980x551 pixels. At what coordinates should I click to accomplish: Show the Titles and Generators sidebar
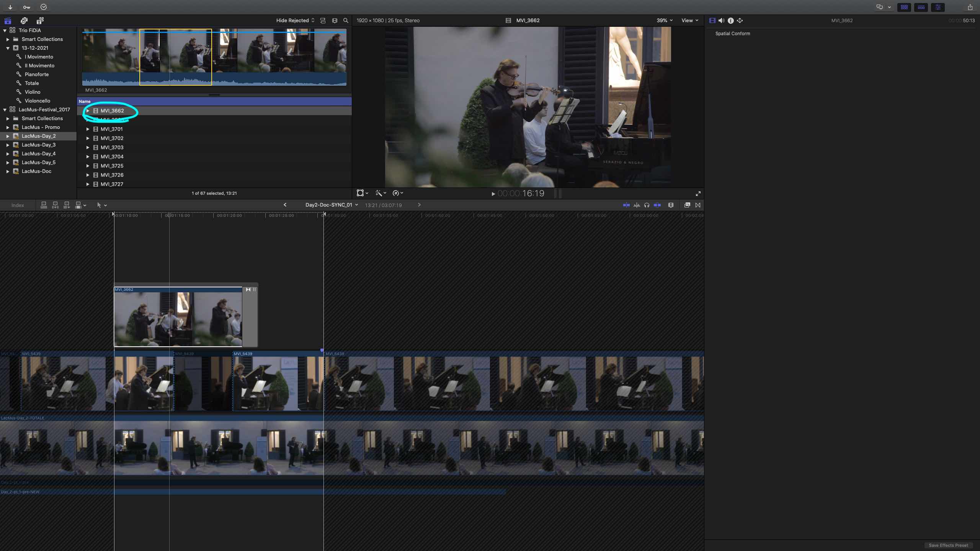click(40, 20)
